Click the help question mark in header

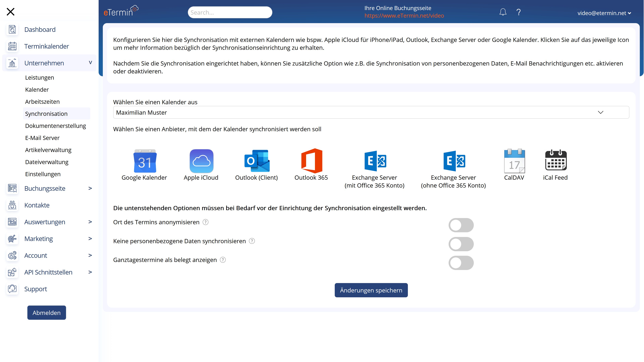pyautogui.click(x=519, y=12)
